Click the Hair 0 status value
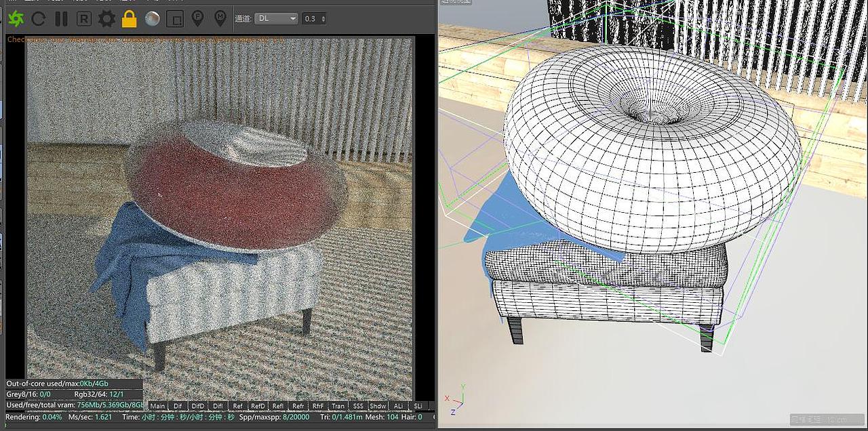868x431 pixels. 412,417
